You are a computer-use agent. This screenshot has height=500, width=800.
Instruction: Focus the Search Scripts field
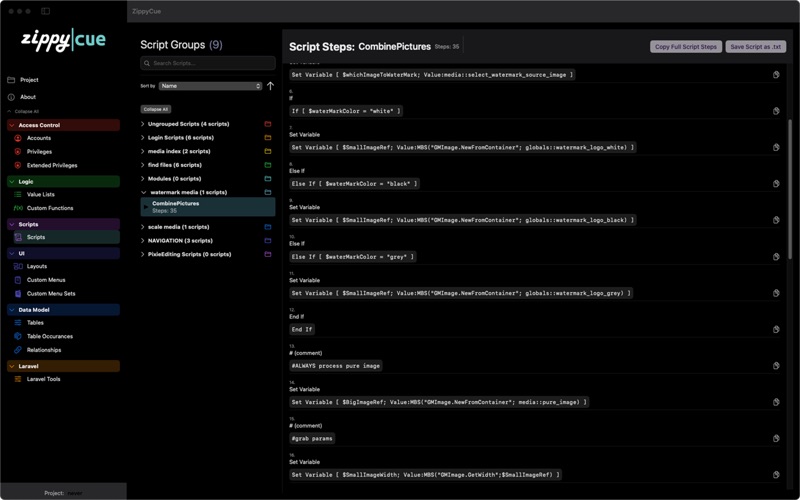[x=208, y=63]
